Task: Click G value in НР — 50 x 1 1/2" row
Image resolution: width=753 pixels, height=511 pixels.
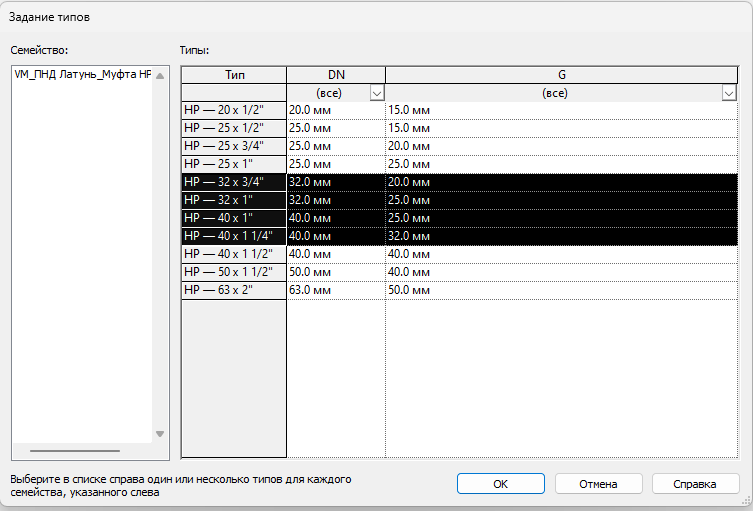Action: pyautogui.click(x=561, y=272)
